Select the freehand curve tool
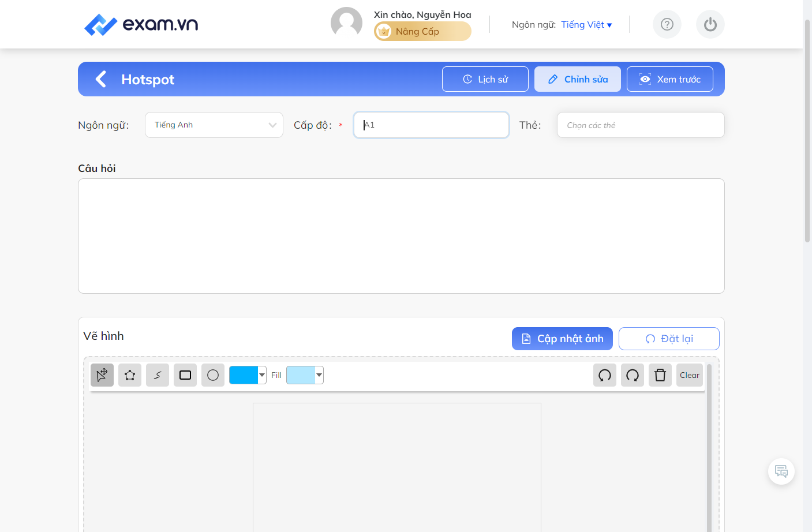The height and width of the screenshot is (532, 812). [x=158, y=375]
